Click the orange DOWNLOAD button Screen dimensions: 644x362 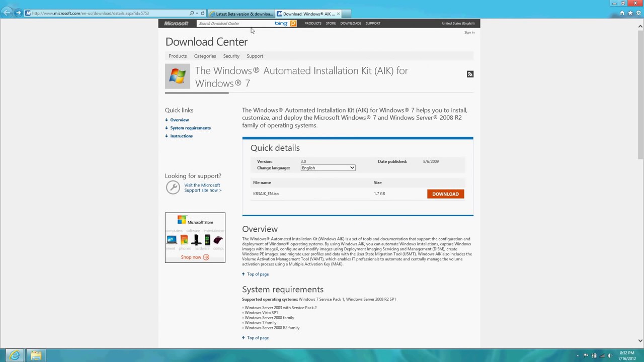445,194
